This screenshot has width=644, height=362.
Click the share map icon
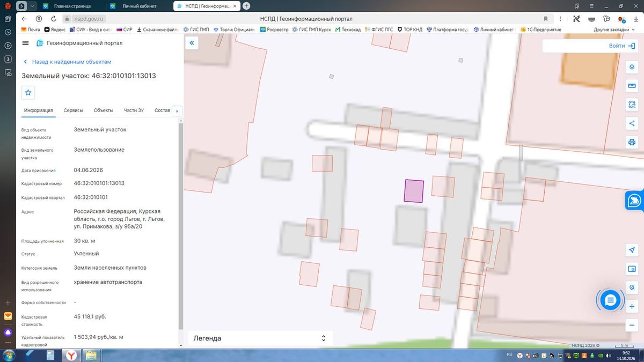click(x=632, y=123)
